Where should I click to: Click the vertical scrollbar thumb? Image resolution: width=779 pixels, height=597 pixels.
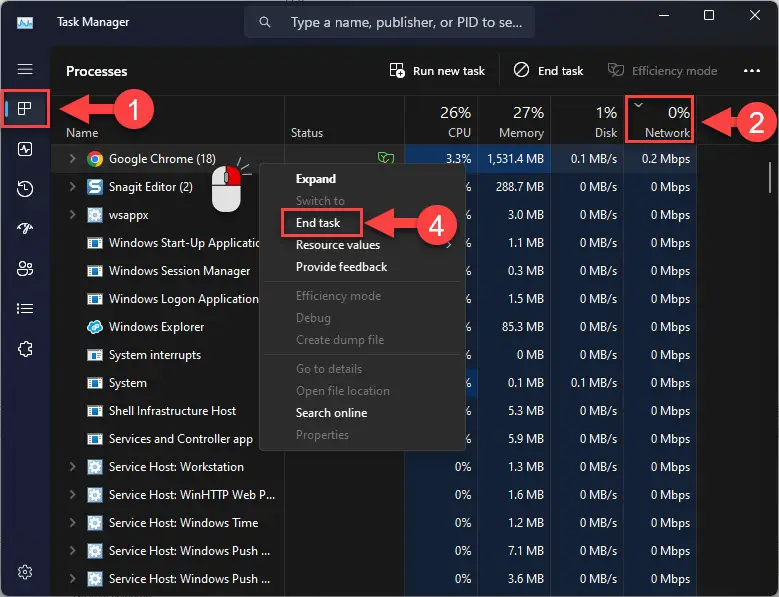pyautogui.click(x=770, y=177)
